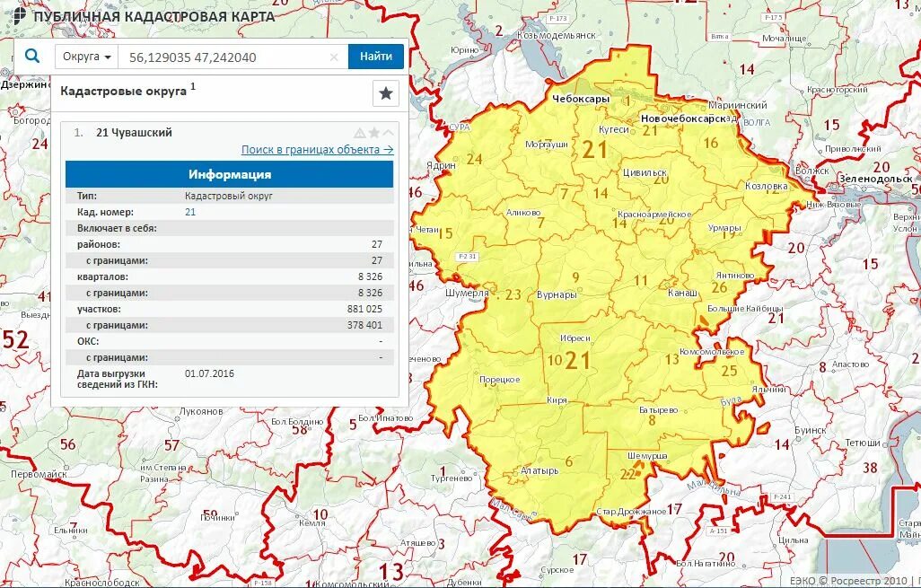Click the Ибреси town label
Screen dimensions: 921x588
[575, 338]
